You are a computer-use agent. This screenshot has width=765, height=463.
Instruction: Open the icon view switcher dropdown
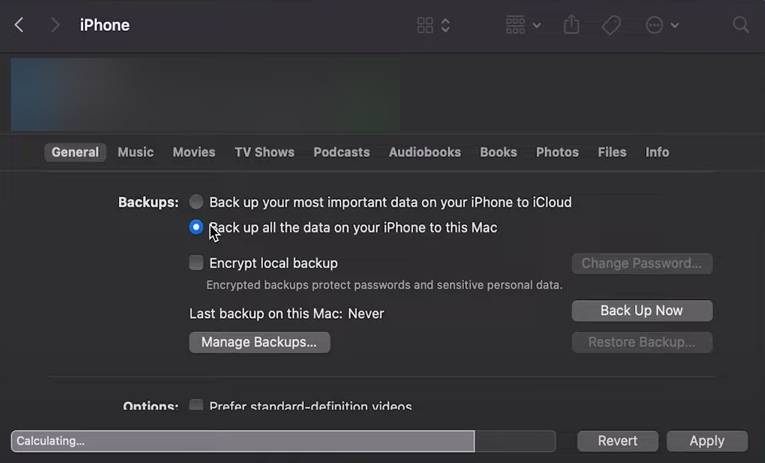433,25
